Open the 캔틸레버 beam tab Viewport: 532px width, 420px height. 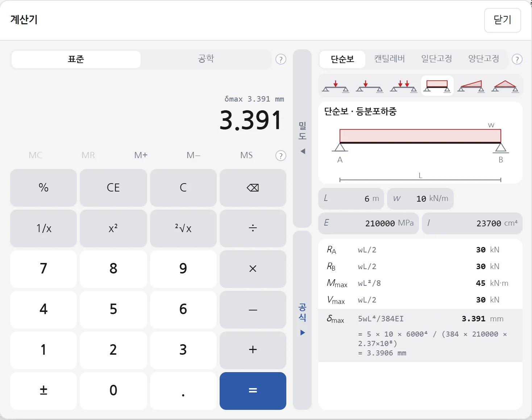pos(390,59)
